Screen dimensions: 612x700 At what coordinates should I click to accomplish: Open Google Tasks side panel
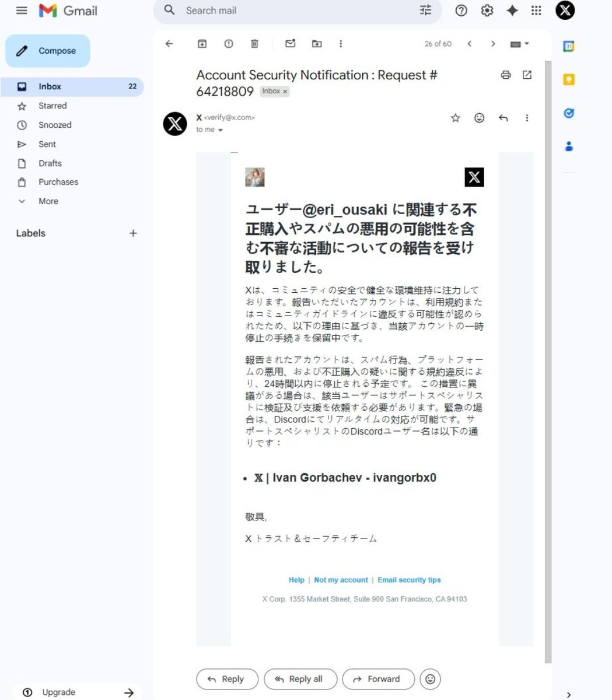pos(569,113)
